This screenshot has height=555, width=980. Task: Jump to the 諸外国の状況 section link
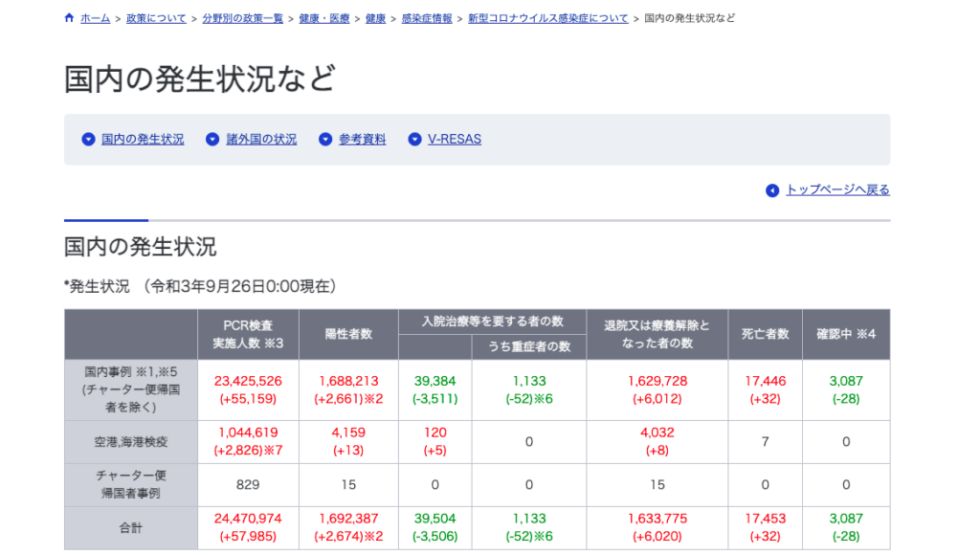point(261,140)
